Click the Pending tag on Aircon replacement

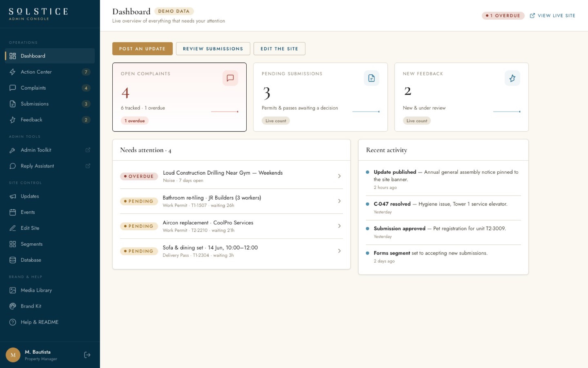point(139,226)
